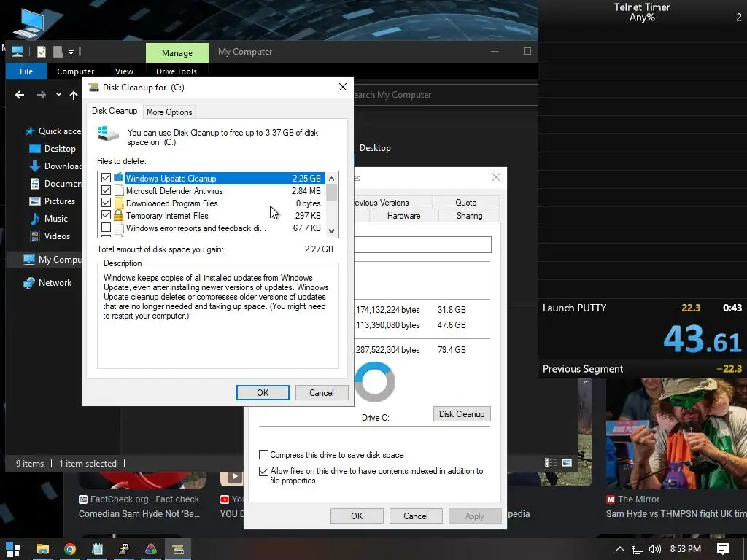Select Downloads arrow icon in Explorer sidebar
The image size is (747, 560).
35,166
